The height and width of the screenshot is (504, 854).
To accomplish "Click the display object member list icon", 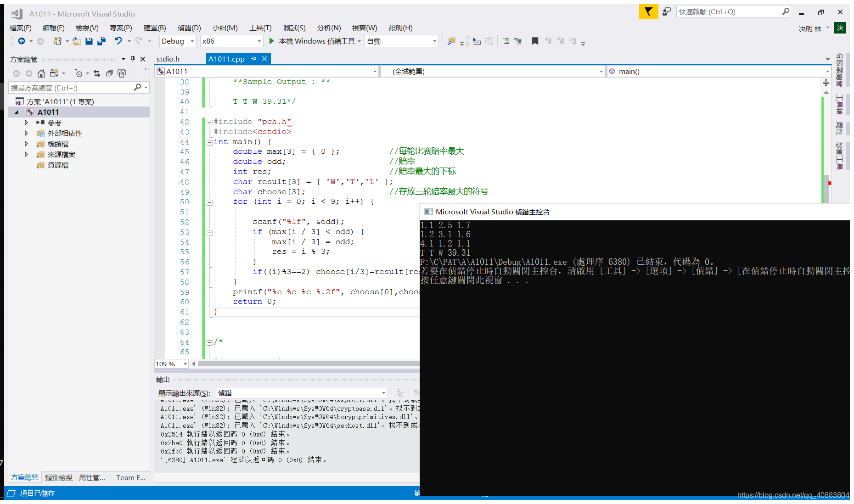I will pos(477,41).
